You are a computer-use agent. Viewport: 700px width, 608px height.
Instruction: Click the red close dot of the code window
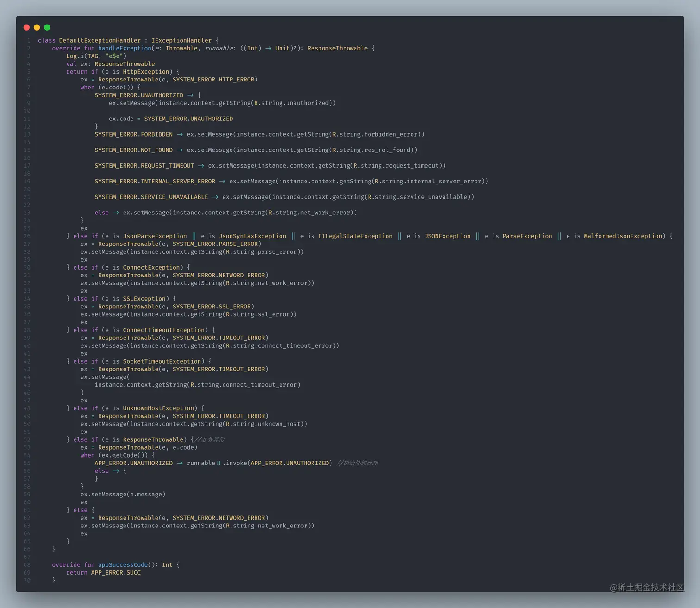pos(26,27)
